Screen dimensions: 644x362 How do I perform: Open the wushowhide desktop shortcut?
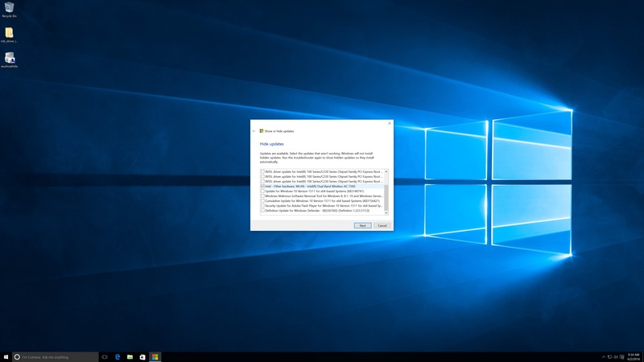point(10,59)
